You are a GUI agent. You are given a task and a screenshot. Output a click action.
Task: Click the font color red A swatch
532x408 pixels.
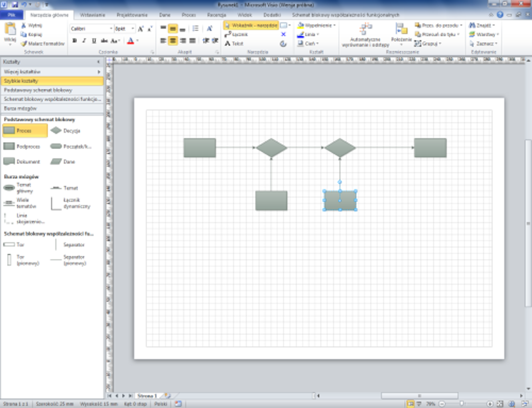click(x=130, y=41)
